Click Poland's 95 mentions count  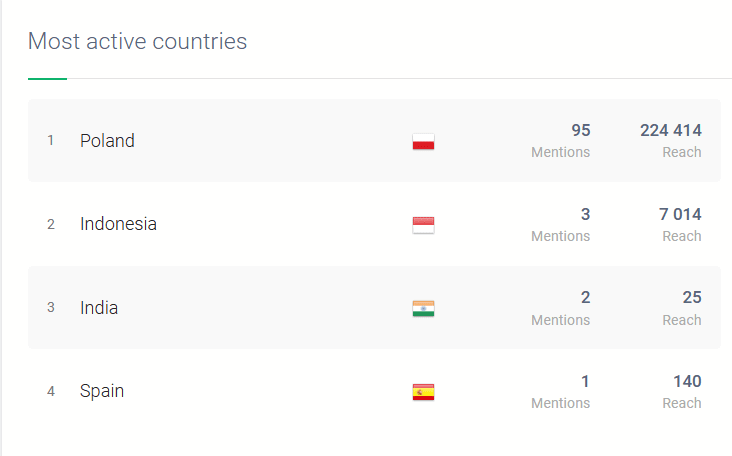coord(580,130)
